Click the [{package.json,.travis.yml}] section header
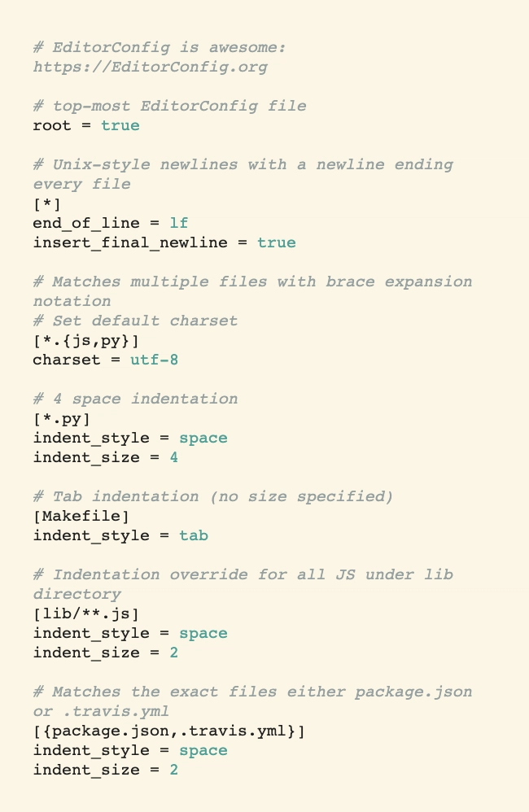 click(169, 731)
